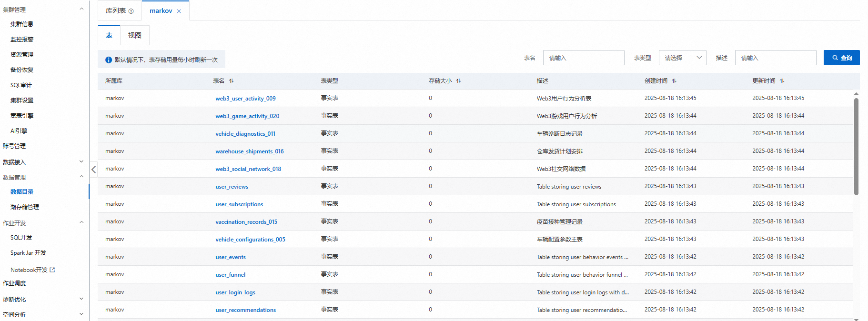
Task: Open table user_login_logs
Action: pyautogui.click(x=235, y=292)
